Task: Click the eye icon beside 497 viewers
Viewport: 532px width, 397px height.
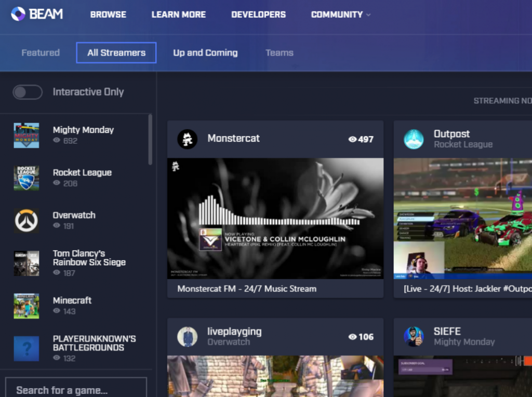Action: coord(353,139)
